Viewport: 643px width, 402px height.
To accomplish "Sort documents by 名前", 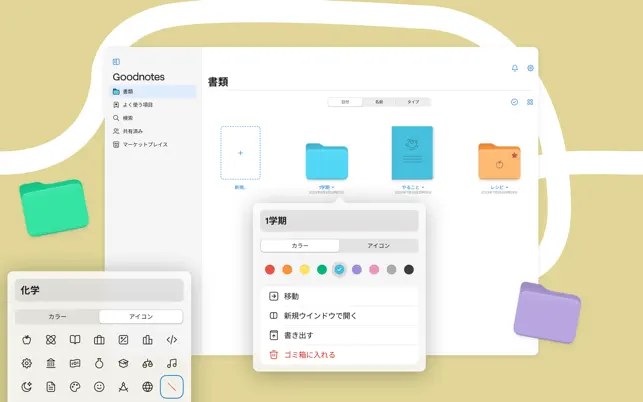I will [379, 102].
